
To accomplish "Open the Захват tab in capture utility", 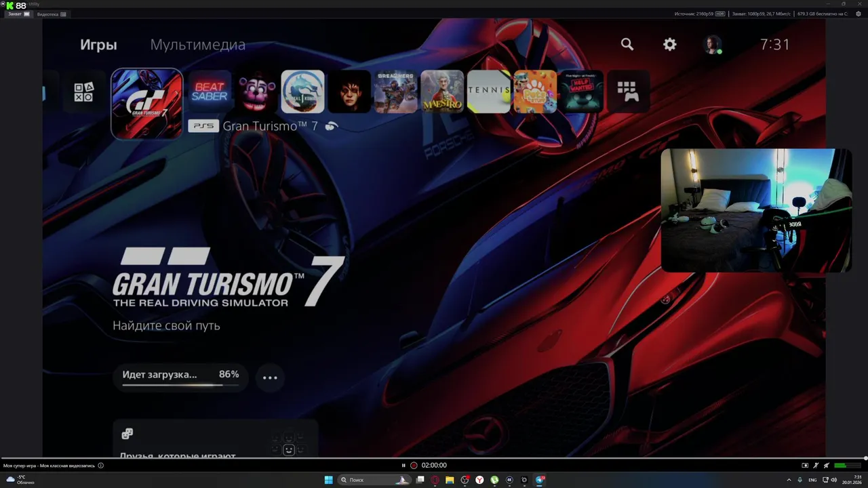I will [19, 14].
